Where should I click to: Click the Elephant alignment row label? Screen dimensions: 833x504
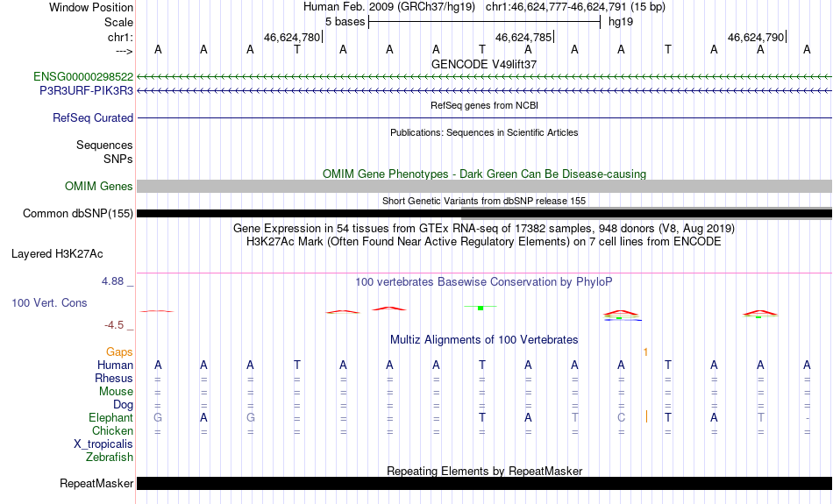[110, 418]
